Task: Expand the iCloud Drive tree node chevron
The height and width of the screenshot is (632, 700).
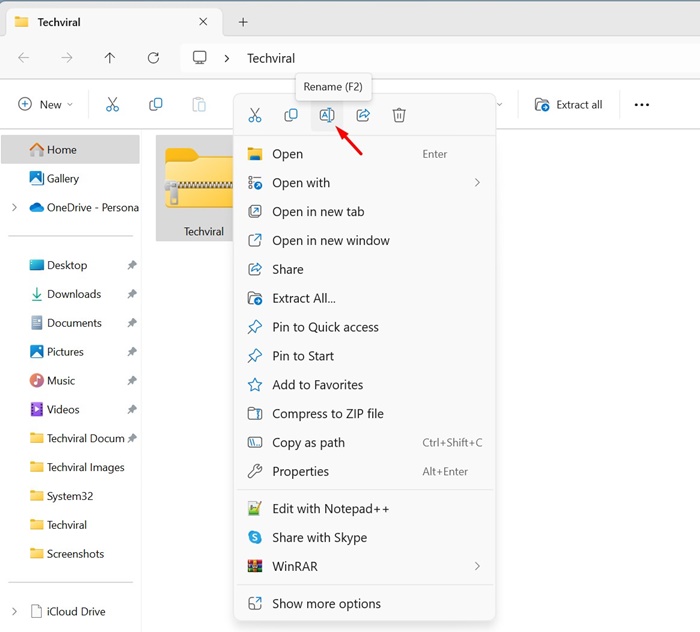Action: 14,612
